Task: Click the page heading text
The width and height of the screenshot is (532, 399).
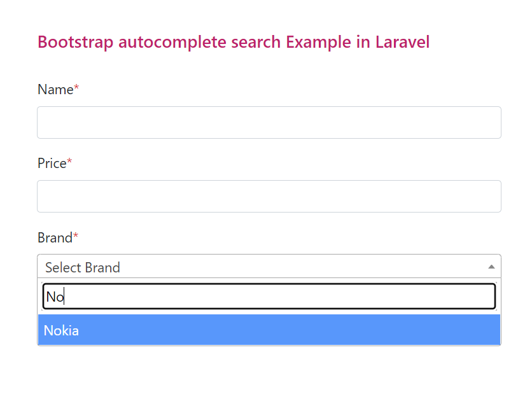Action: (x=234, y=42)
